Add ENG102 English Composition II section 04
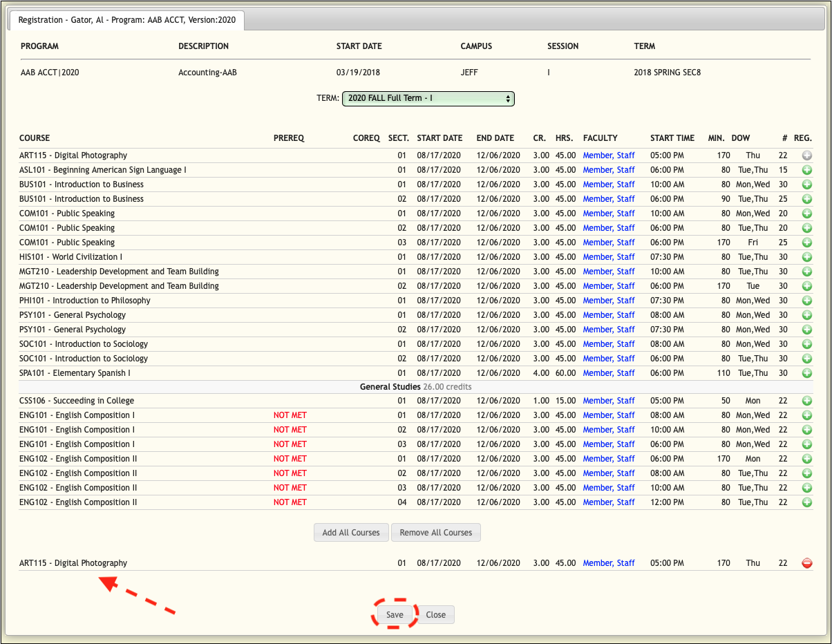832x644 pixels. point(806,502)
